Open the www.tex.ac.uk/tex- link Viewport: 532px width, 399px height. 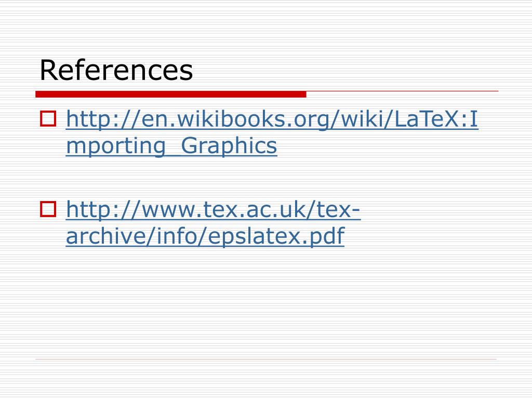213,209
